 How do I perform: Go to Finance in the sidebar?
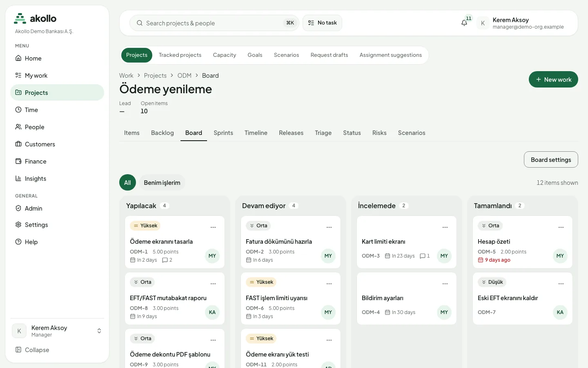coord(57,162)
